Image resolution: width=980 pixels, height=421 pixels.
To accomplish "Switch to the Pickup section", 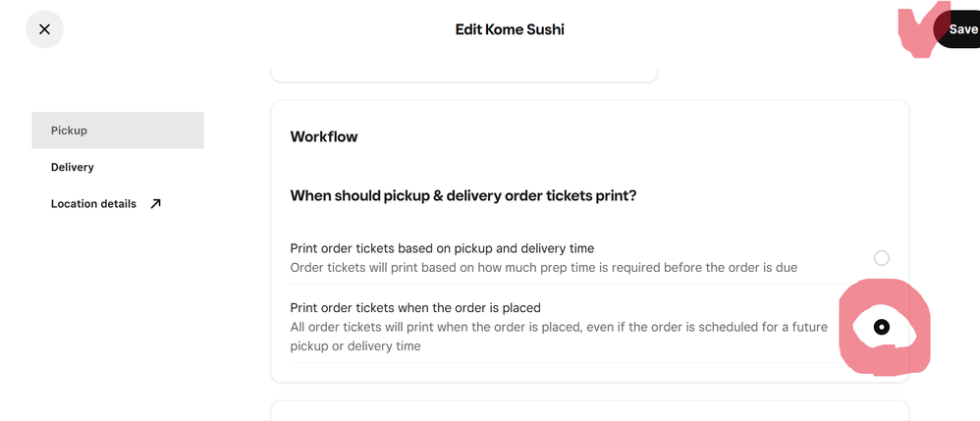I will pos(118,131).
